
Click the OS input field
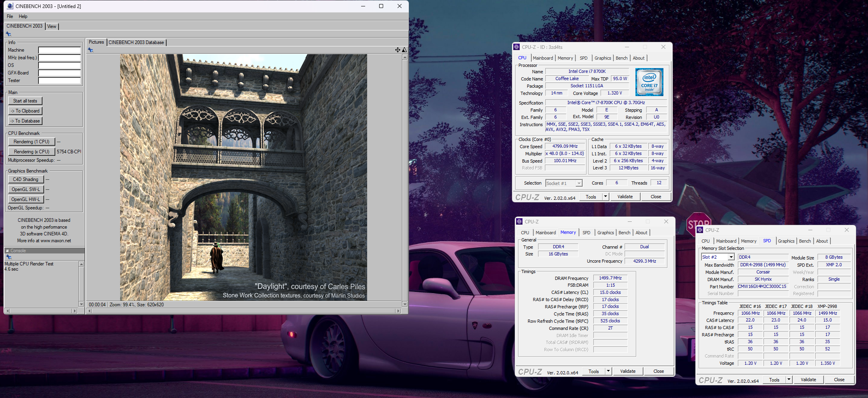coord(60,65)
